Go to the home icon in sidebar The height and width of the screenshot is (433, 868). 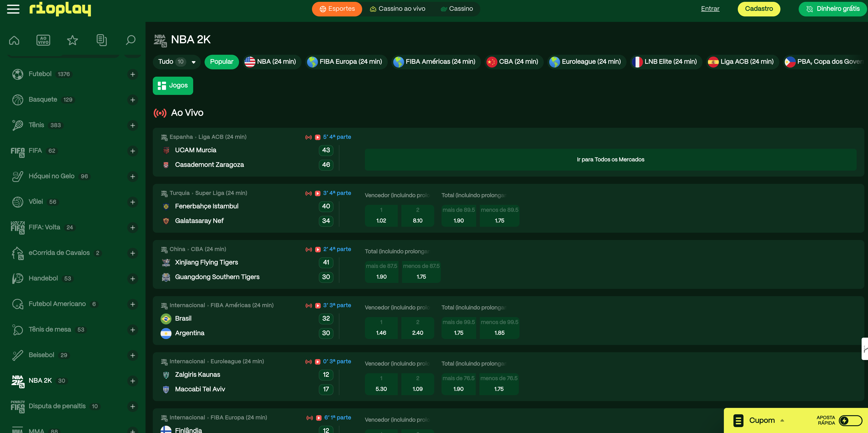(14, 40)
